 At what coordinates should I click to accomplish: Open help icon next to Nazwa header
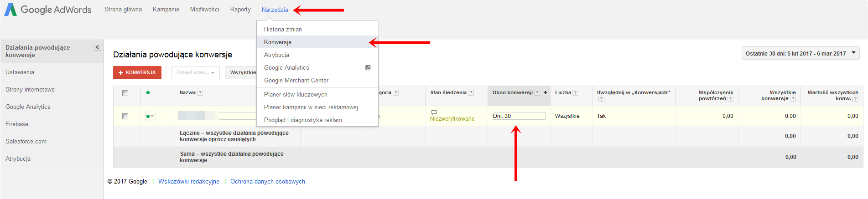click(x=200, y=92)
